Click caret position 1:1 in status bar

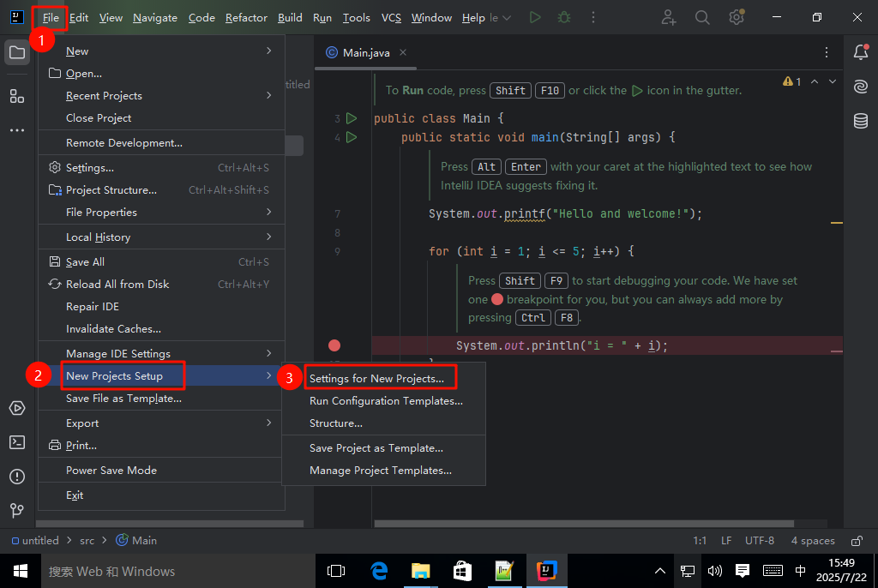[x=700, y=540]
